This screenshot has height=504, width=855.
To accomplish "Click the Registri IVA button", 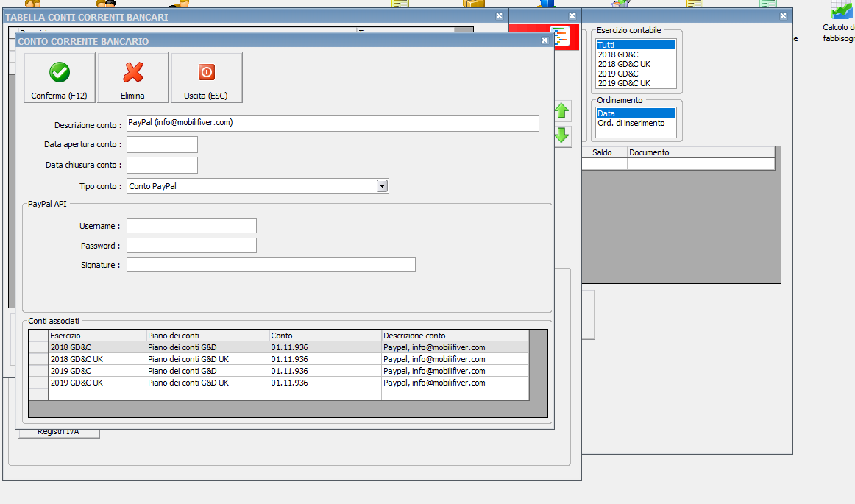I will pos(59,433).
